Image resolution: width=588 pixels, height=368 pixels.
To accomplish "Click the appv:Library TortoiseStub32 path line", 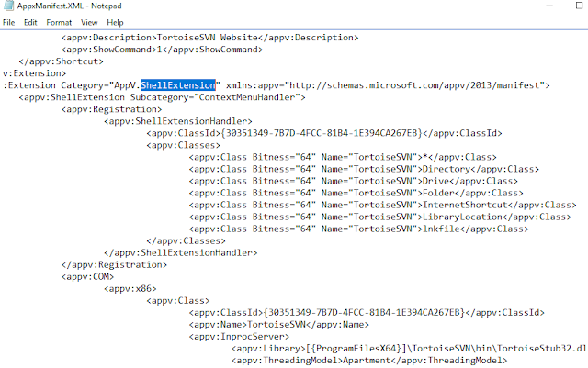I will coord(410,349).
